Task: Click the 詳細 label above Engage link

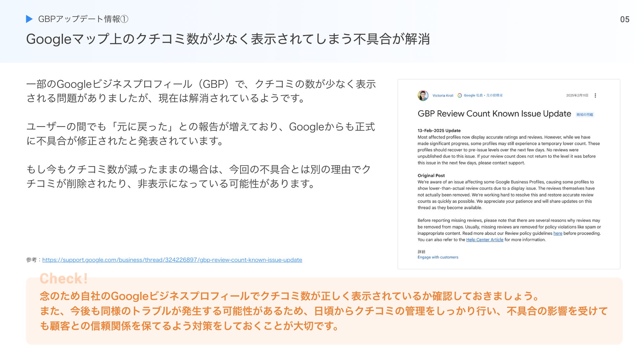Action: (421, 252)
